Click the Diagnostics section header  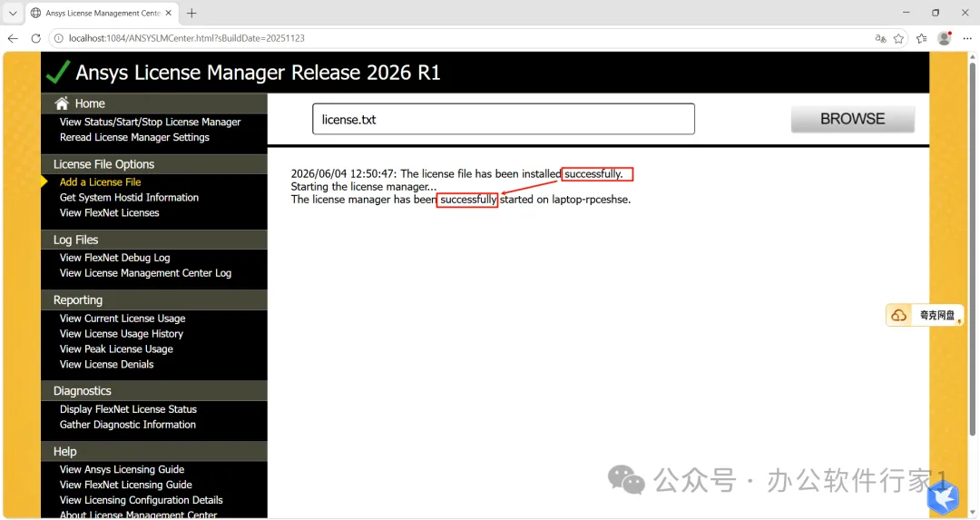(154, 390)
